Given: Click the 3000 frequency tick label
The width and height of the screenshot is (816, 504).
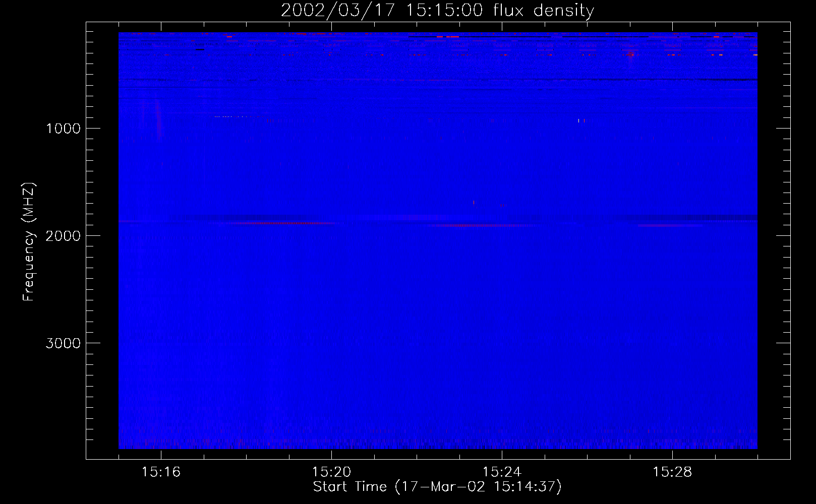Looking at the screenshot, I should 63,343.
